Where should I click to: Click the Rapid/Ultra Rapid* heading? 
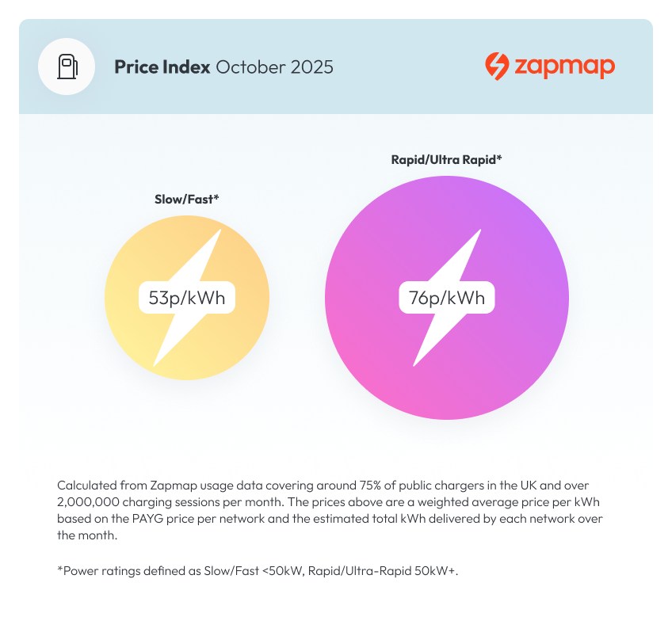(x=447, y=160)
